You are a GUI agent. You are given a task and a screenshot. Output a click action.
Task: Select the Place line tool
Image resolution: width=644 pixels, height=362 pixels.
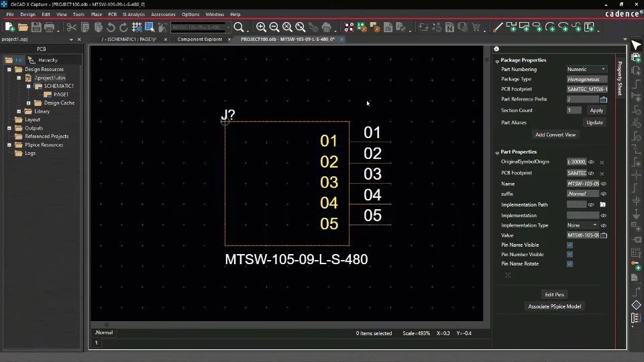coord(498,27)
